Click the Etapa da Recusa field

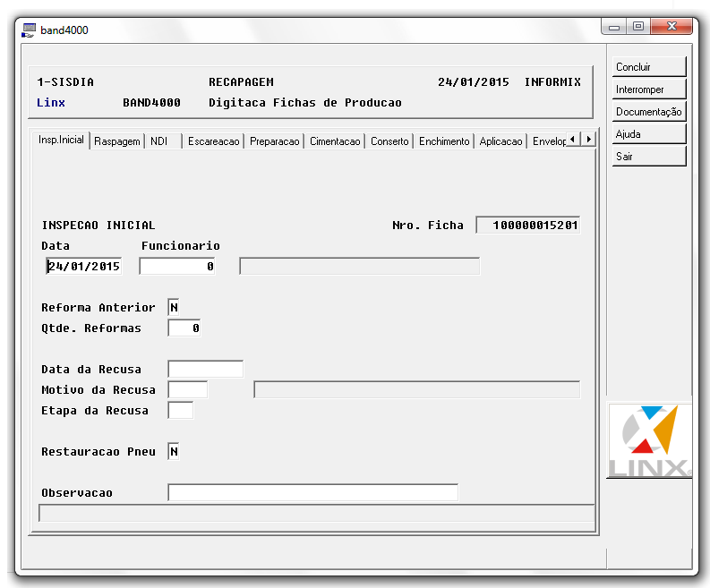[181, 410]
